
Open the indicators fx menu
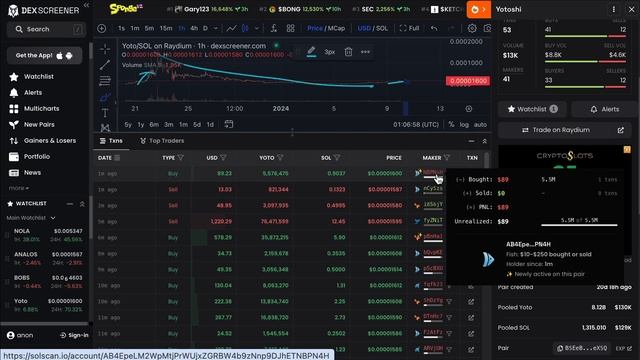pyautogui.click(x=274, y=29)
